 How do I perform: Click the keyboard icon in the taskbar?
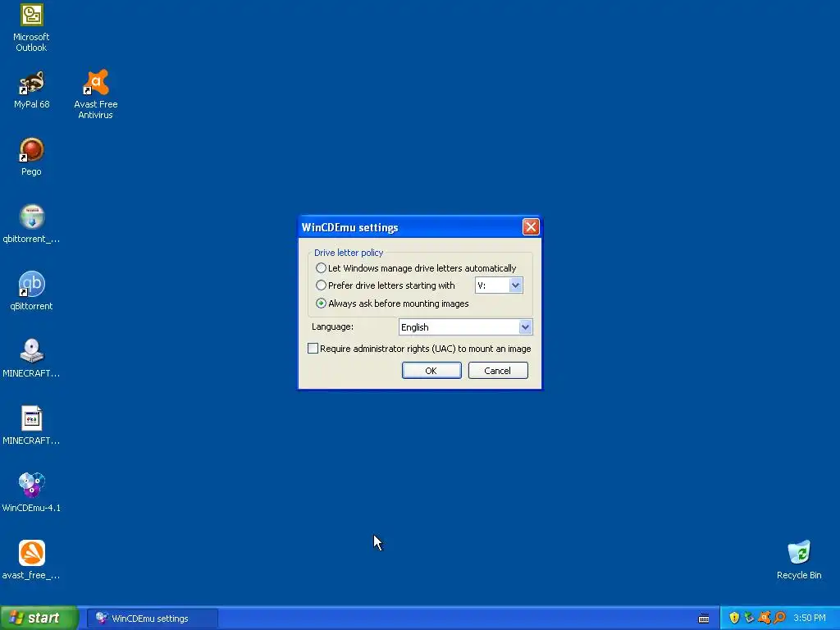[704, 619]
